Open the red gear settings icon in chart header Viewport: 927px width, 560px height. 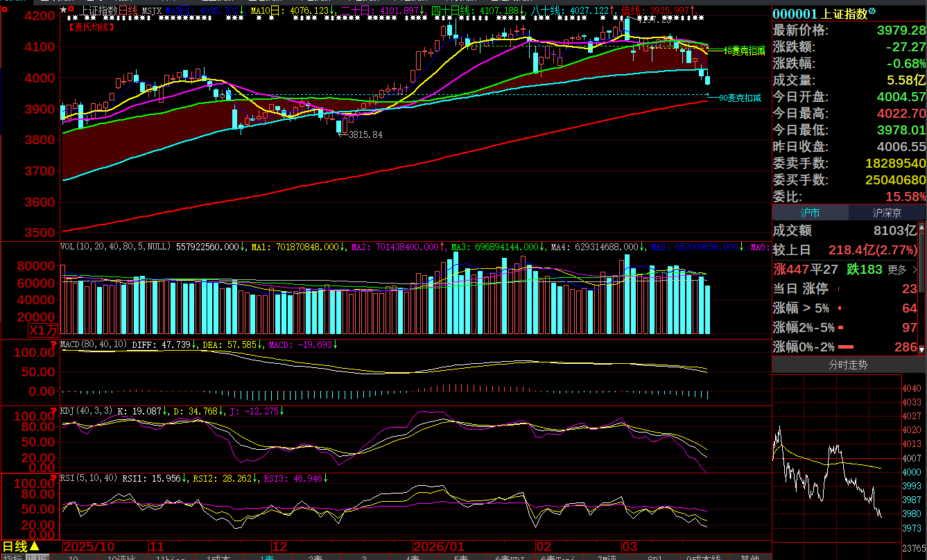[x=71, y=10]
